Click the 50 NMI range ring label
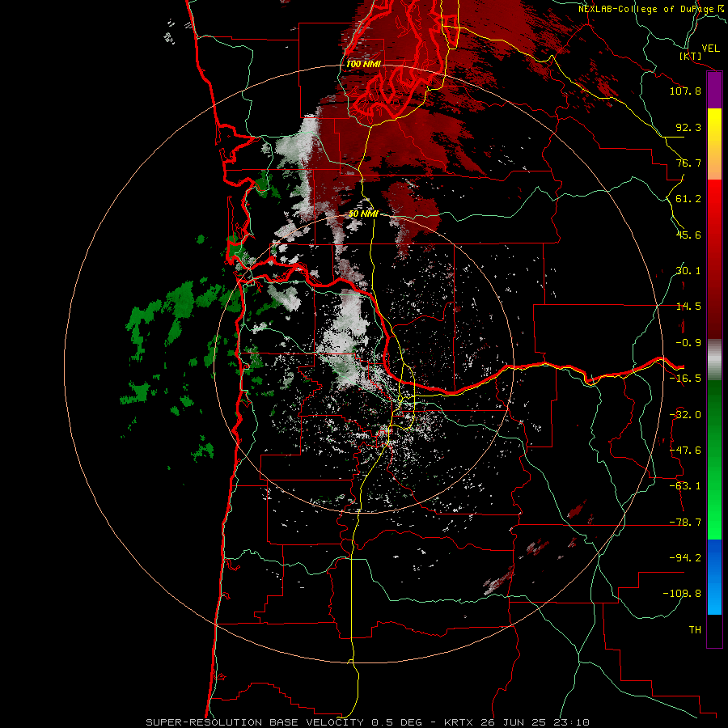This screenshot has height=728, width=728. coord(363,214)
